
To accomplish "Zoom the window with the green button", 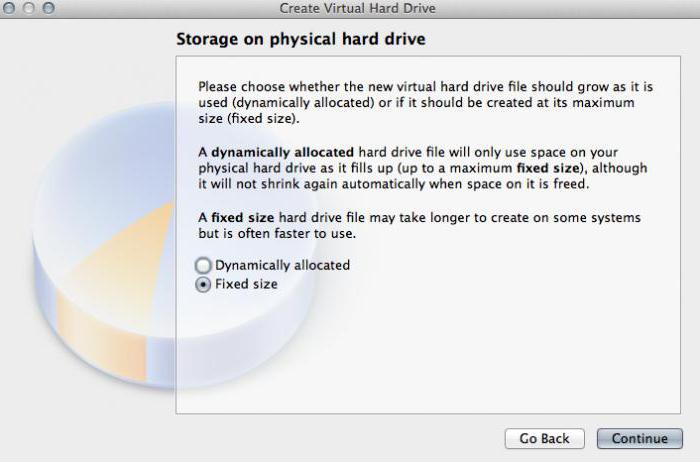I will tap(47, 8).
